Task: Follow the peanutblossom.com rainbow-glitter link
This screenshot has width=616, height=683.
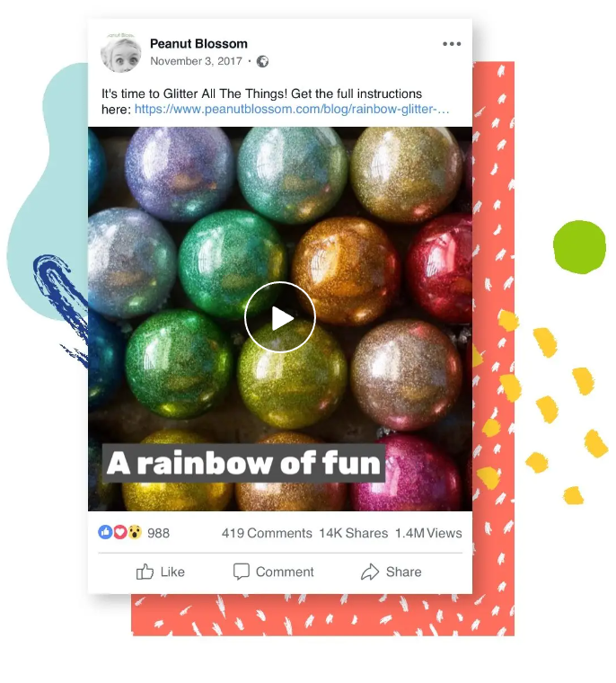Action: [292, 109]
